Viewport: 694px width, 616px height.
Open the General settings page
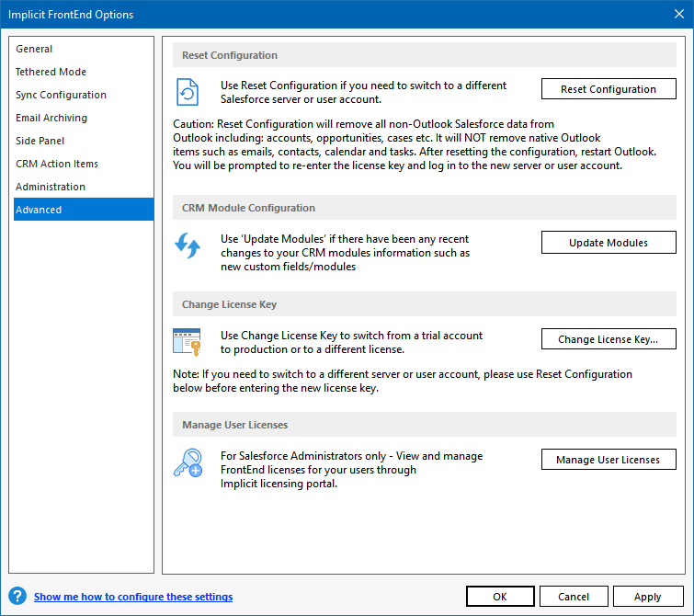point(34,49)
